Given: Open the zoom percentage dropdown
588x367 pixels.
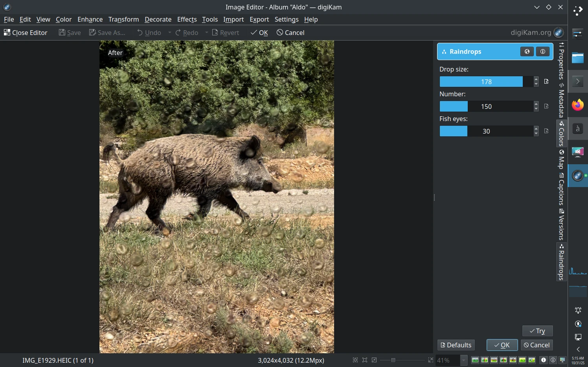Looking at the screenshot, I should [463, 360].
